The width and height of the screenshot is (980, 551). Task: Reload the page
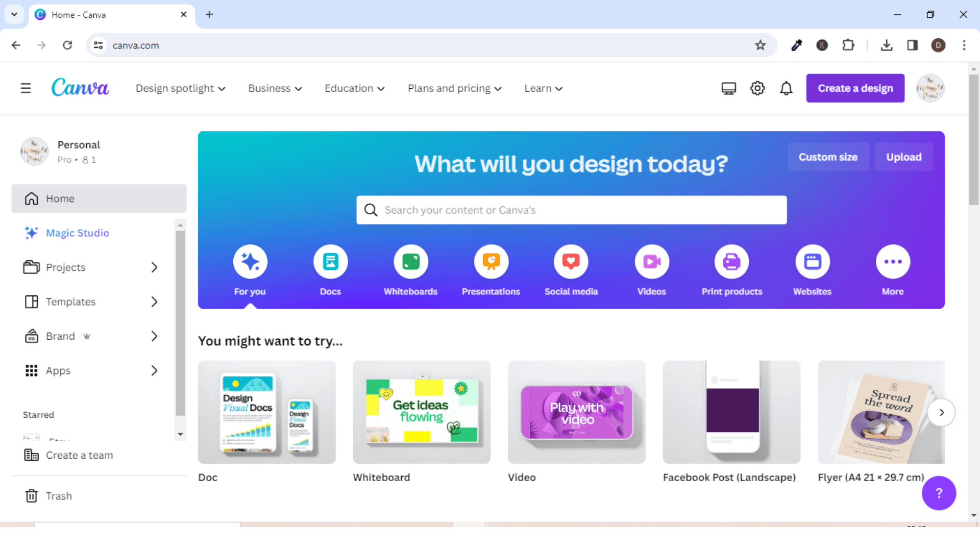click(x=67, y=45)
